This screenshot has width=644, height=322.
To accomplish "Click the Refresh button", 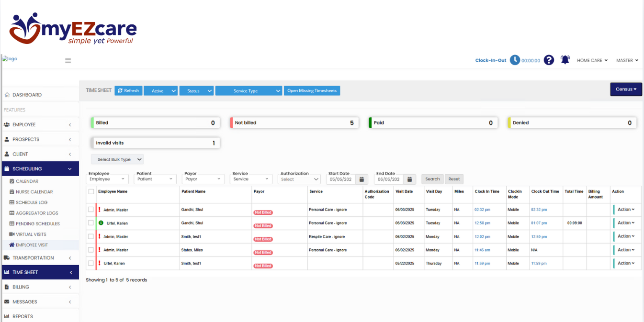I will 128,91.
